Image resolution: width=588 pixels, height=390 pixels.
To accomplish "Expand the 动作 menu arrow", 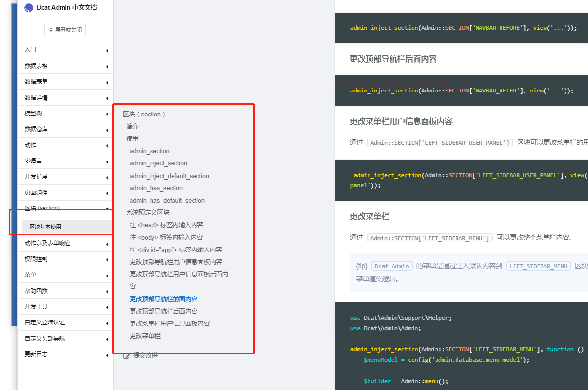I will click(107, 146).
